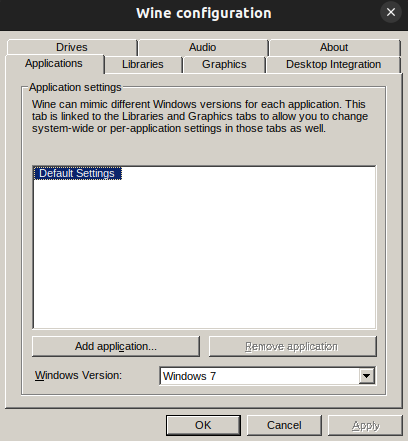
Task: Click empty space in the applications list
Action: click(x=204, y=253)
